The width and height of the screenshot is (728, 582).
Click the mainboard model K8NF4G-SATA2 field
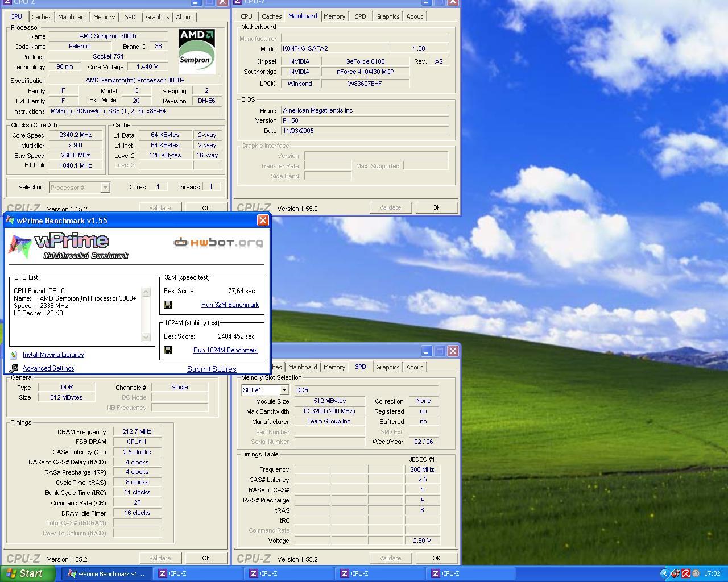[334, 49]
